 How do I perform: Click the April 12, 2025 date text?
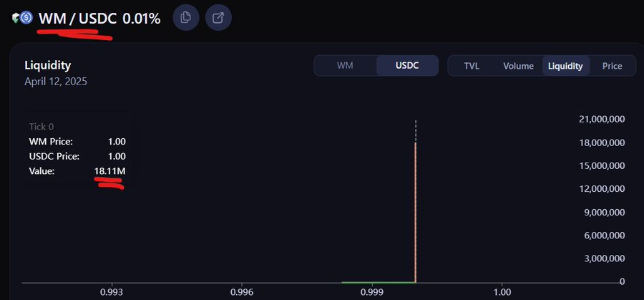[x=56, y=82]
